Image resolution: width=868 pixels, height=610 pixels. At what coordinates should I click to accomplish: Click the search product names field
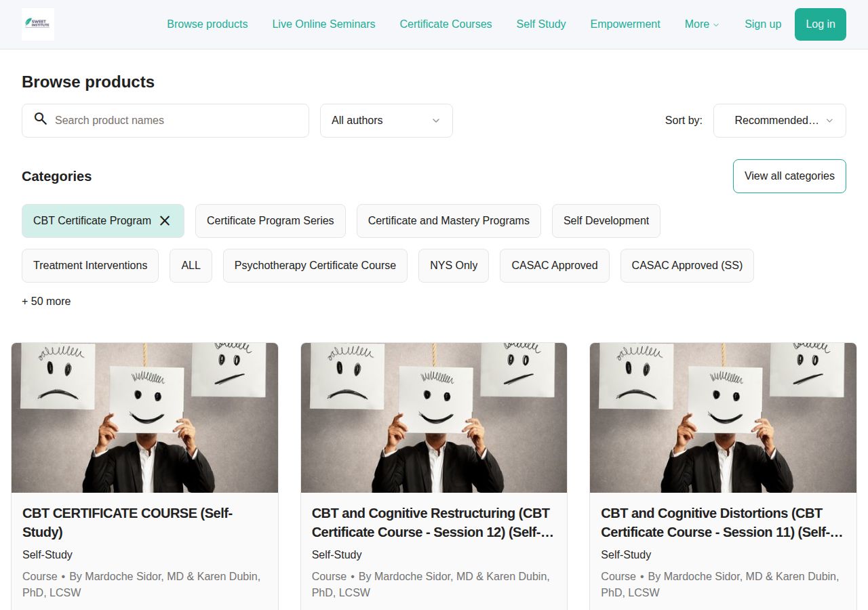[165, 120]
